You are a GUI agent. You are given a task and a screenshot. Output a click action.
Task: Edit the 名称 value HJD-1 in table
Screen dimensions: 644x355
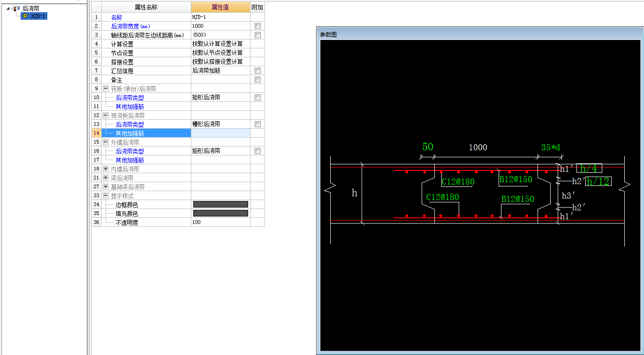pyautogui.click(x=220, y=17)
